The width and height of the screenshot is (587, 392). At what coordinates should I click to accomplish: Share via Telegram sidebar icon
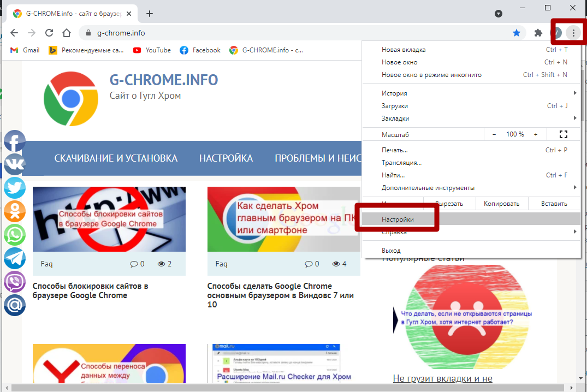(15, 258)
